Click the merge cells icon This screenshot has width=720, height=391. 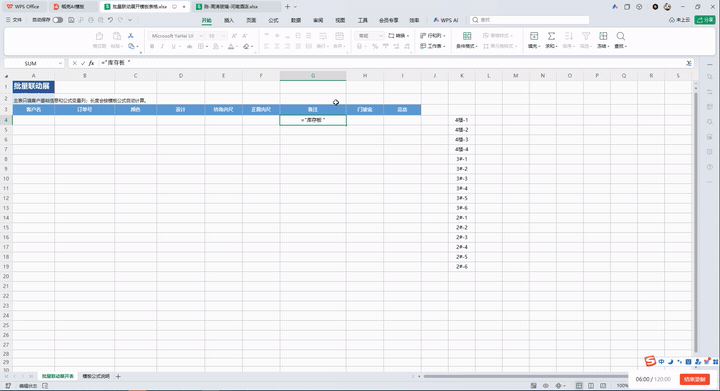coord(339,36)
